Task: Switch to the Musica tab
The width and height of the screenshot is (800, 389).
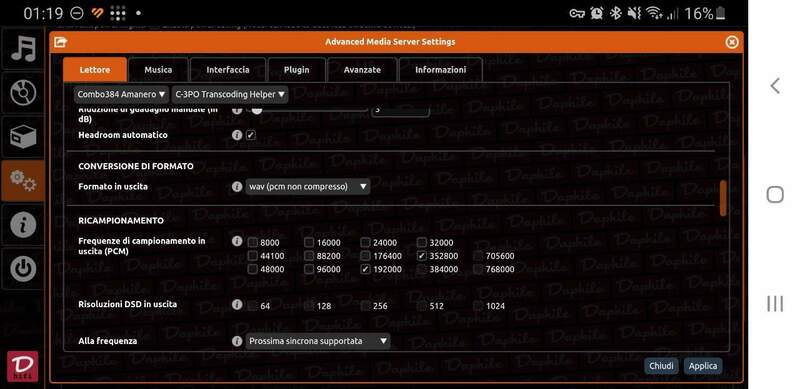Action: (x=158, y=70)
